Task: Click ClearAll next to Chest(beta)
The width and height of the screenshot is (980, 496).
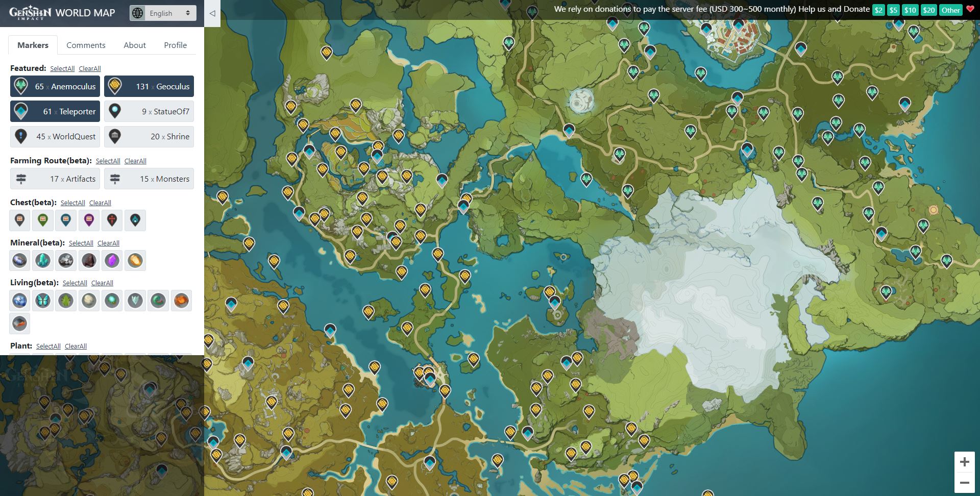Action: [100, 203]
